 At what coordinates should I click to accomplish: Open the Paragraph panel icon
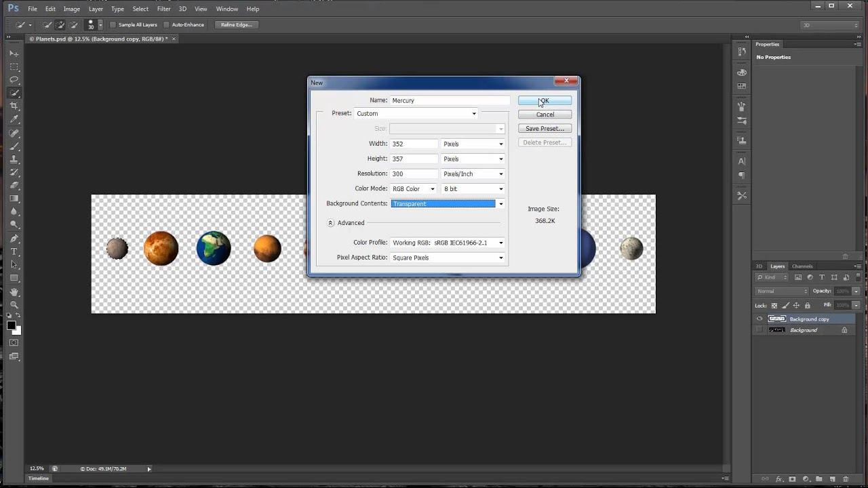click(x=742, y=174)
